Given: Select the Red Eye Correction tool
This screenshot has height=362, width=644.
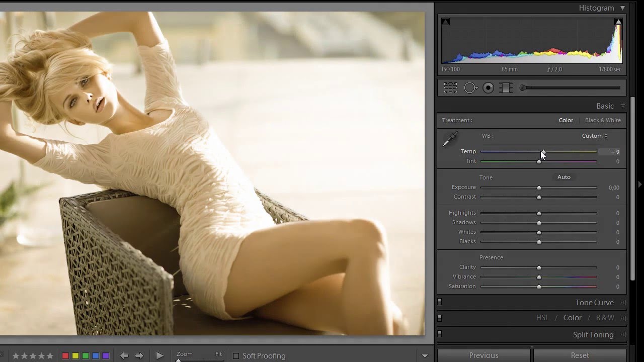Looking at the screenshot, I should click(488, 88).
